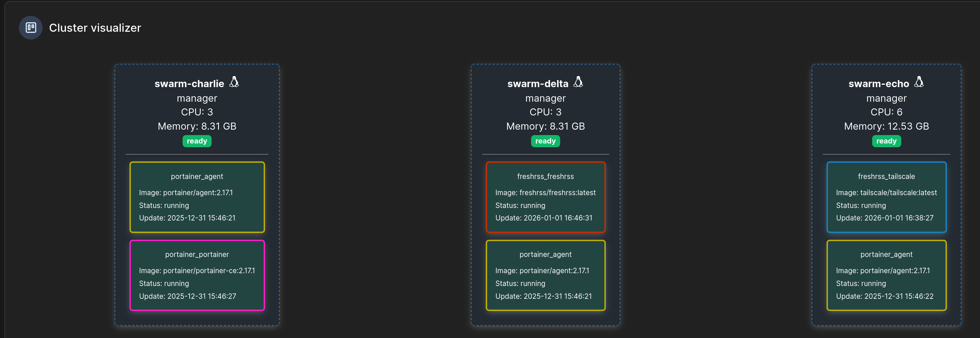
Task: Open the swarm-delta node name
Action: (x=537, y=84)
